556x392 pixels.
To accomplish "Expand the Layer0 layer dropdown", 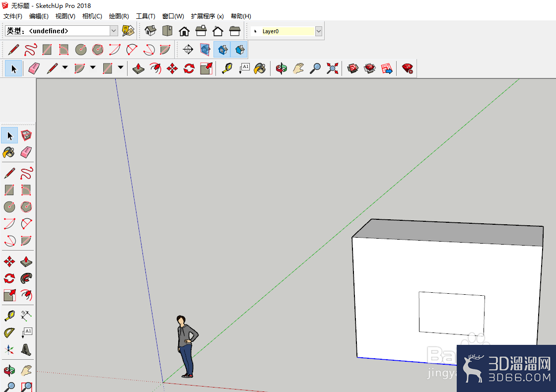I will [318, 31].
